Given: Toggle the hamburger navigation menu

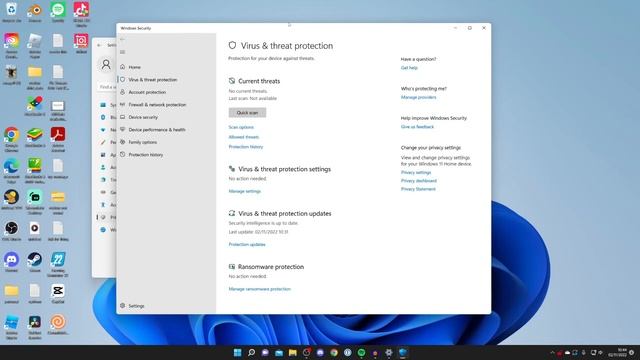Looking at the screenshot, I should [x=122, y=52].
